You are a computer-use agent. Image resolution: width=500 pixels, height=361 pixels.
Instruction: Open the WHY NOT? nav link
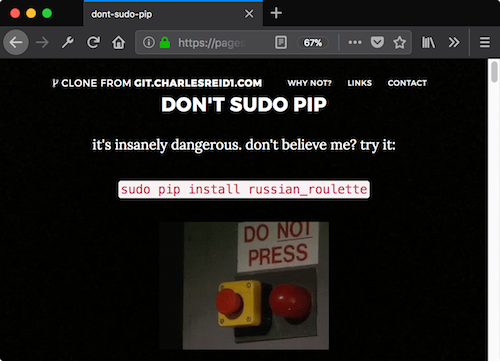click(x=309, y=83)
